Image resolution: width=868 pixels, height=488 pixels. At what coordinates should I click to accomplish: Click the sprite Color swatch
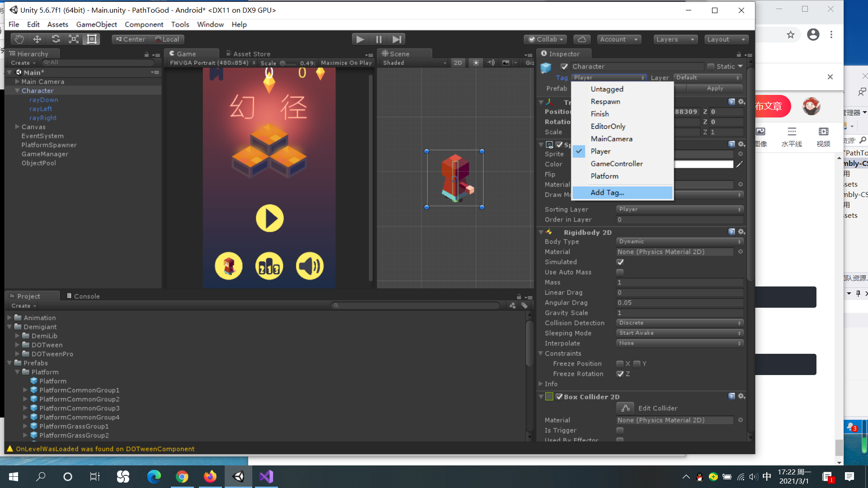pos(703,164)
